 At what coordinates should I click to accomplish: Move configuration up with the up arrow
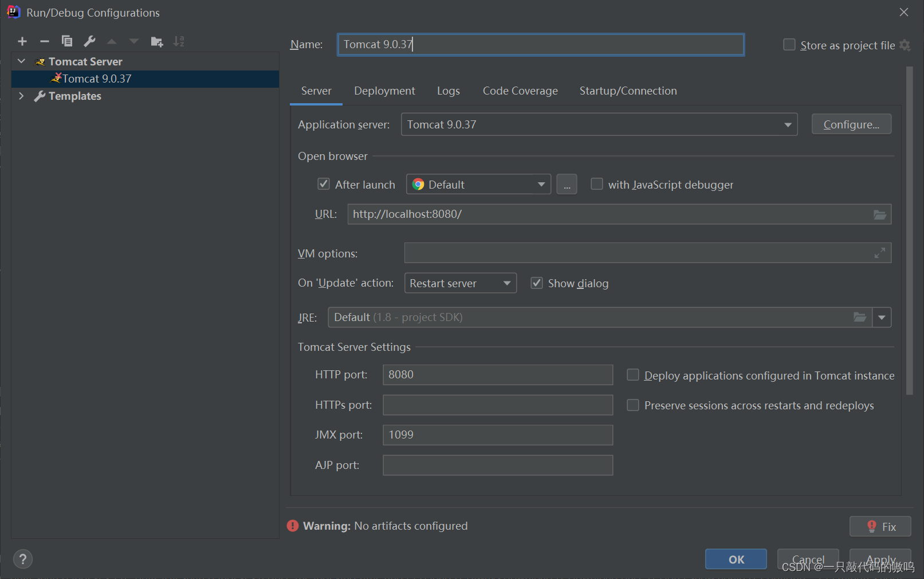click(112, 41)
